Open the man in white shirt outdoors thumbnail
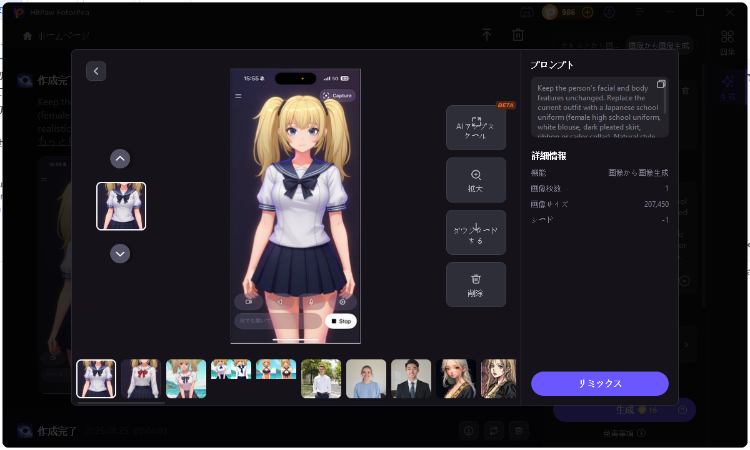 (321, 379)
